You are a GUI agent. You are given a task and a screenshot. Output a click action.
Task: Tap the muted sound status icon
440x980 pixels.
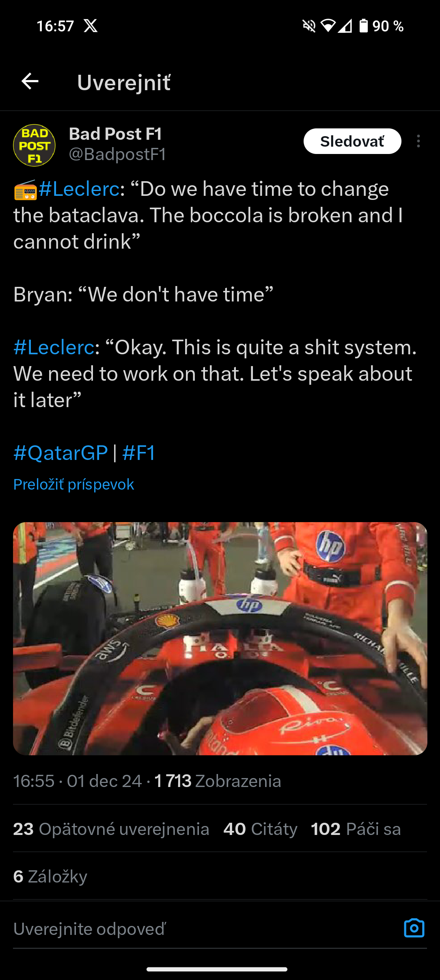pos(309,26)
